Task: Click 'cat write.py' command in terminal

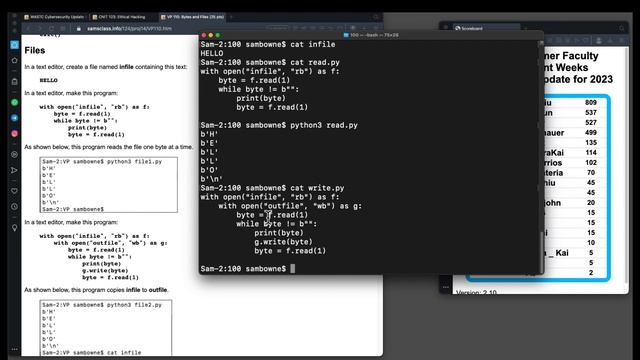Action: tap(317, 188)
